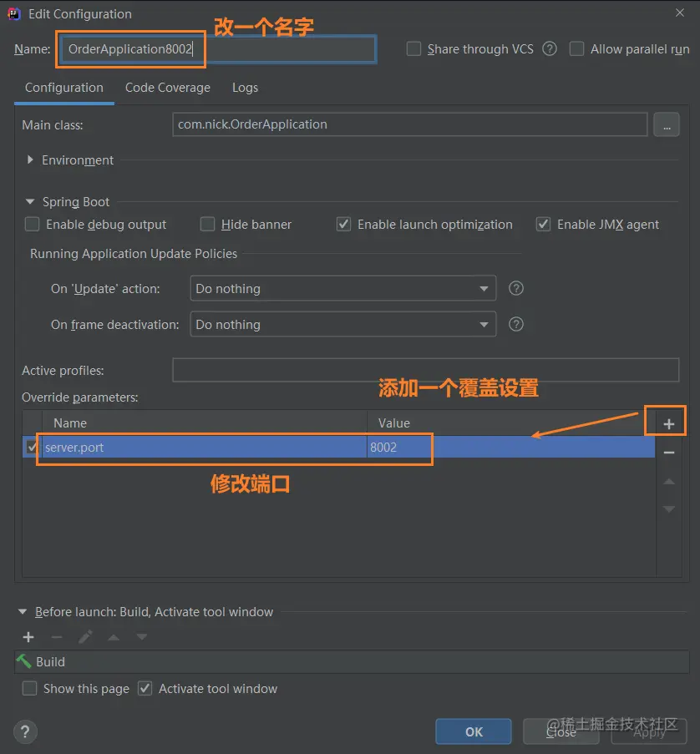Uncheck Activate tool window
700x754 pixels.
click(145, 688)
